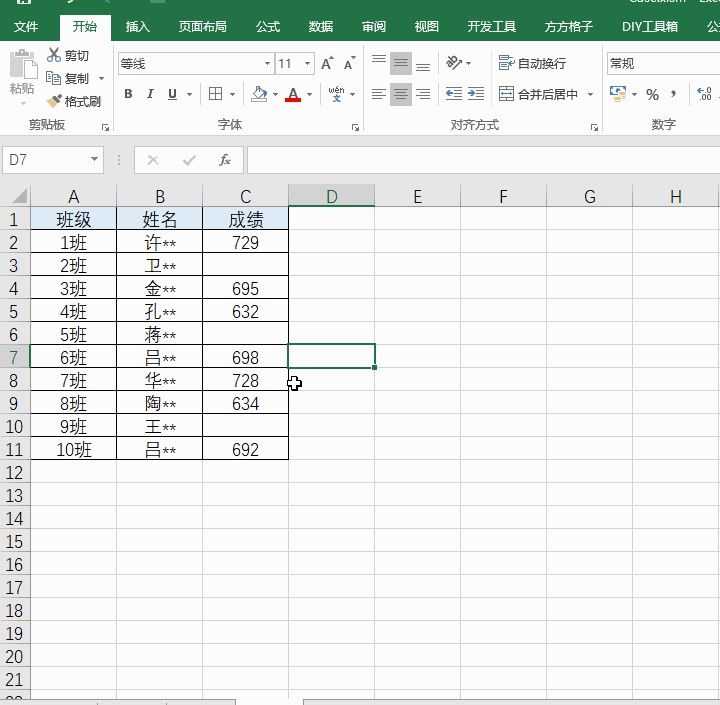Toggle Underline formatting
The image size is (720, 705).
coord(173,94)
